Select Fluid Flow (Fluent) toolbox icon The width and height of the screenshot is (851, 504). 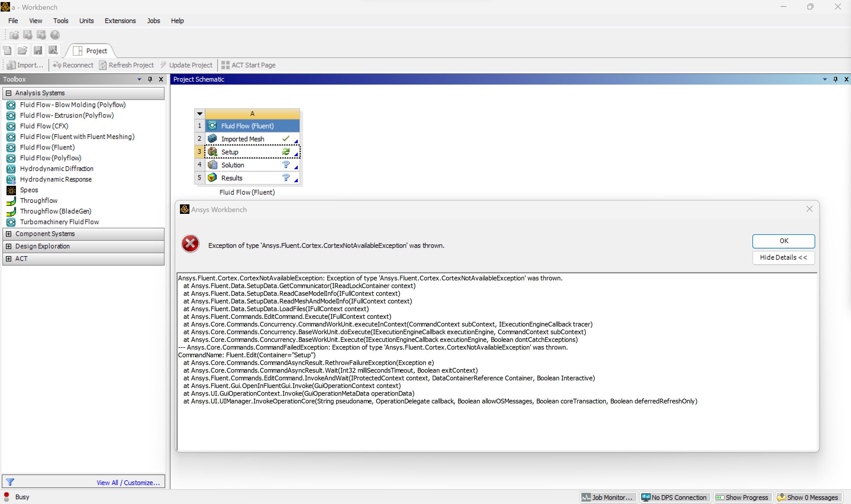11,147
